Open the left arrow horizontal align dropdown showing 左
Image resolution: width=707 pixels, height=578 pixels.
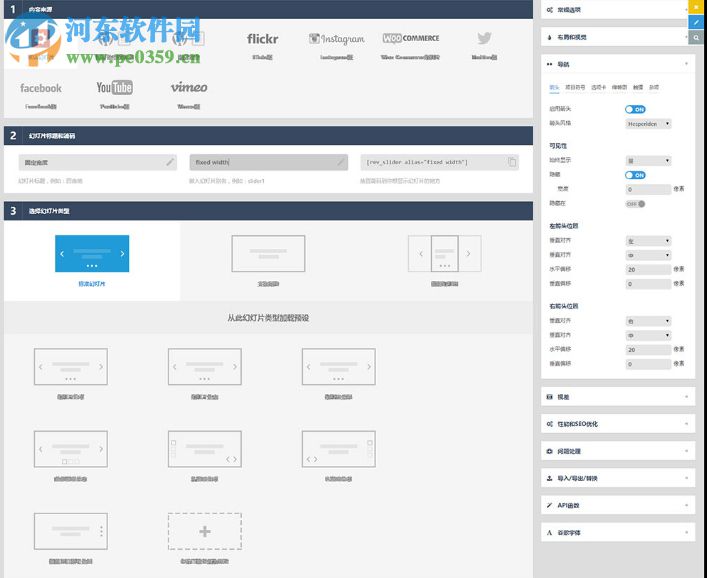click(x=648, y=241)
